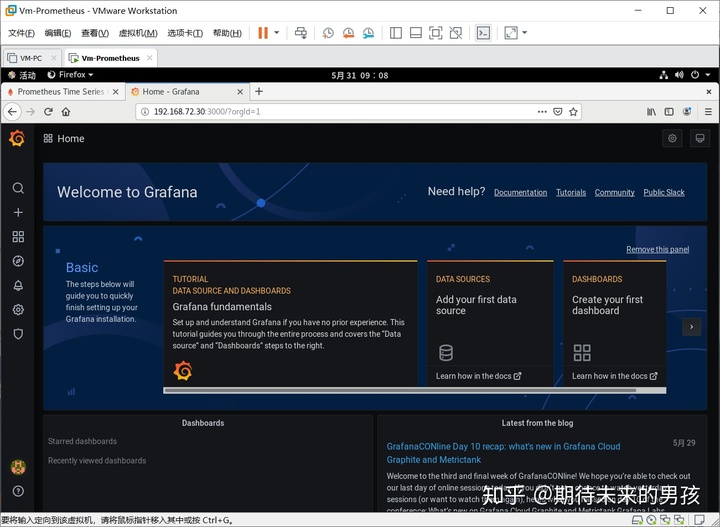The height and width of the screenshot is (527, 720).
Task: Click the GNOME 活动 activities button
Action: pos(22,75)
